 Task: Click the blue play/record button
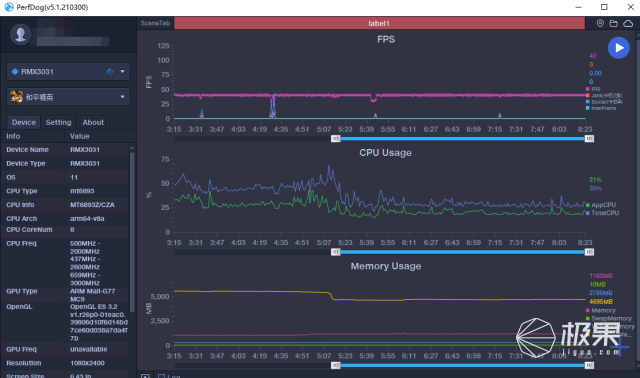coord(618,48)
